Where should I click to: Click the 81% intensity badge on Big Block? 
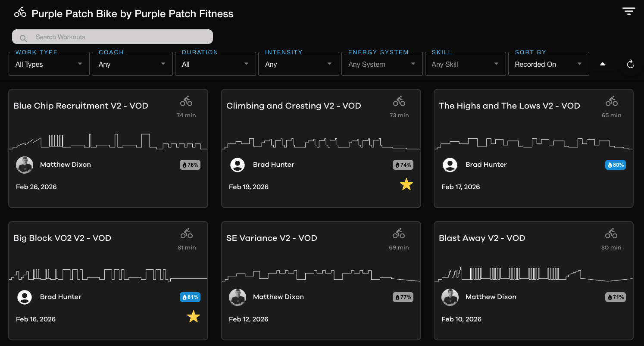pos(190,297)
